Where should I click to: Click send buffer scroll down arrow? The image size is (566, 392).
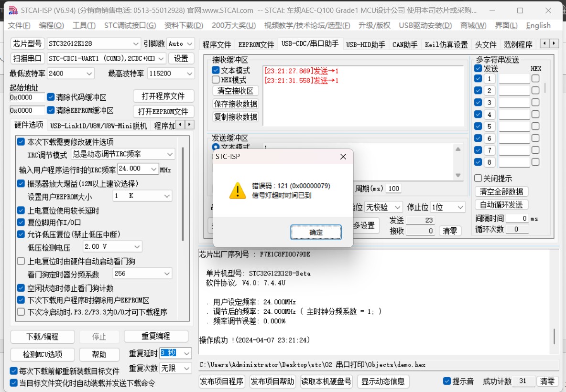point(457,175)
